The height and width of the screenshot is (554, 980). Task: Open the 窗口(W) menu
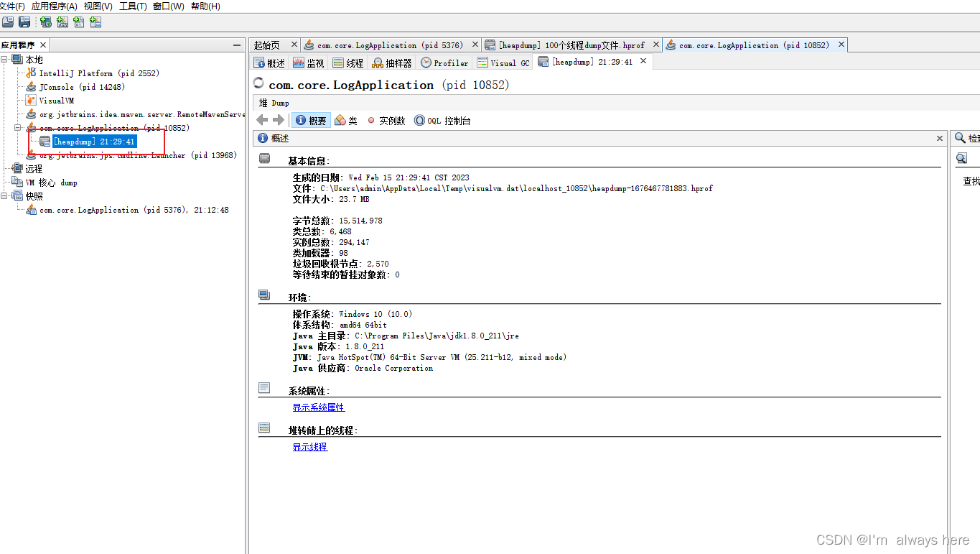[x=169, y=6]
